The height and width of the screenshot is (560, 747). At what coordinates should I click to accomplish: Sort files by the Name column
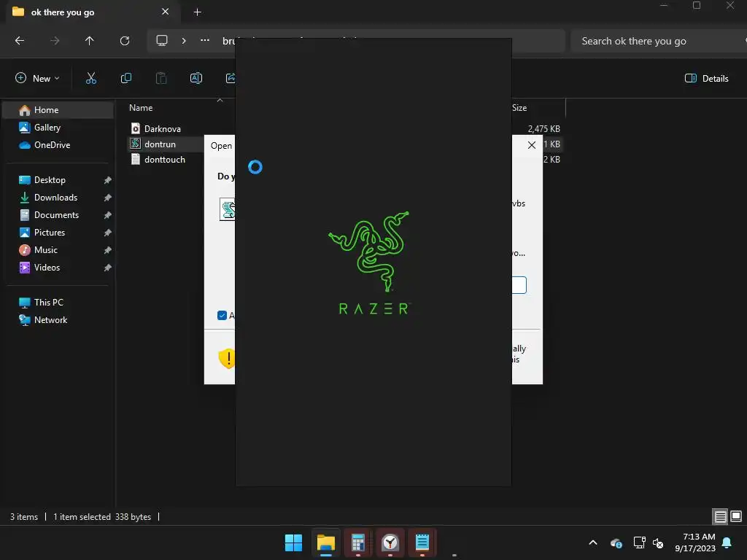(x=141, y=108)
